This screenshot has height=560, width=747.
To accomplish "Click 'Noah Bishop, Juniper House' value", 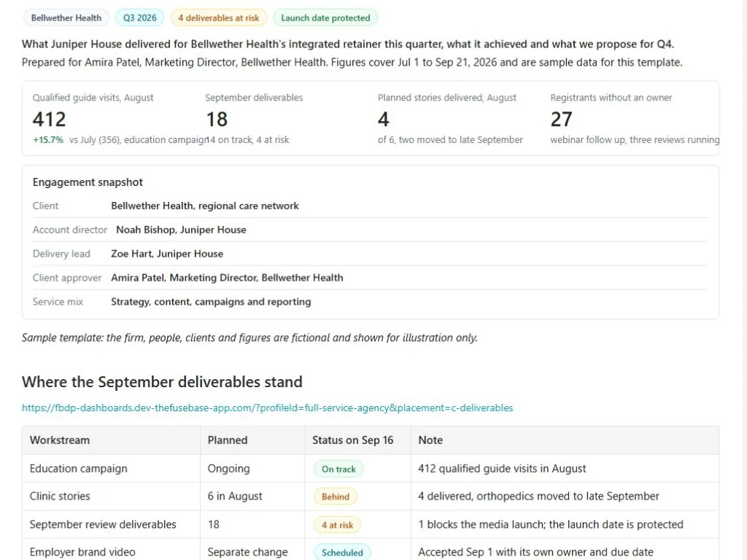I will pos(181,230).
